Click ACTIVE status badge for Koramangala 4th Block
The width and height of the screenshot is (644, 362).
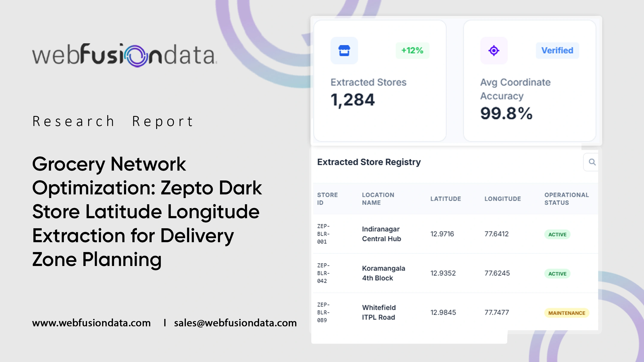557,273
